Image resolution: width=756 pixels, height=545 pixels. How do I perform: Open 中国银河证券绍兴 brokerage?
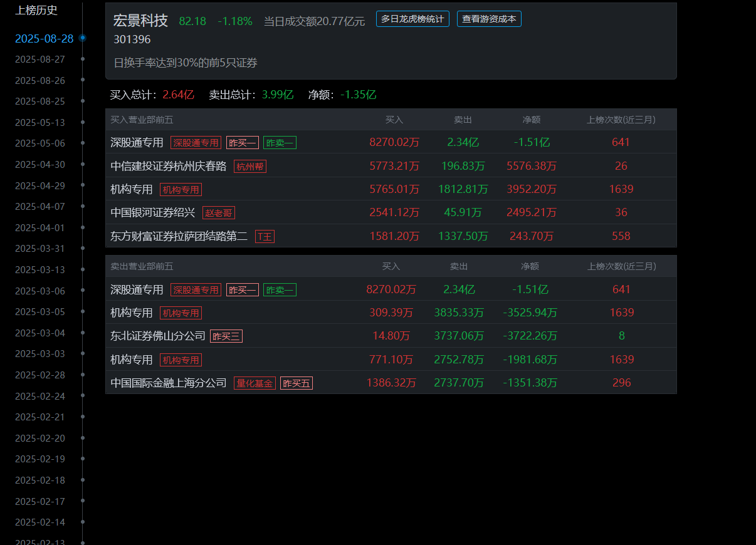point(153,213)
